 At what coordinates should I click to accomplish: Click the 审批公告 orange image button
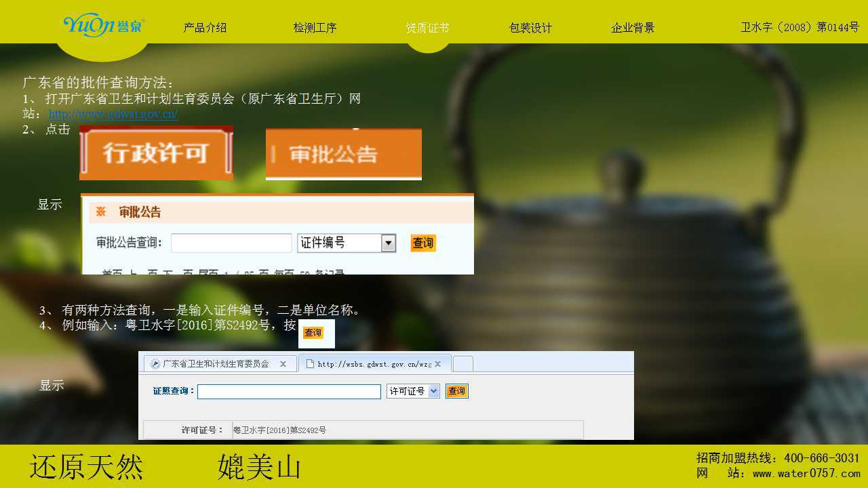344,154
